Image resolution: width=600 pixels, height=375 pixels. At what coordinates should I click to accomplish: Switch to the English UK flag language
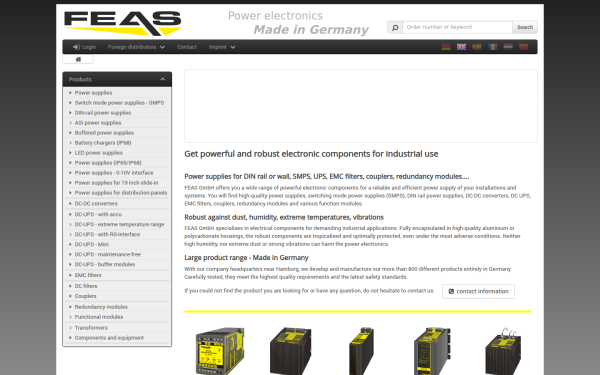point(461,47)
